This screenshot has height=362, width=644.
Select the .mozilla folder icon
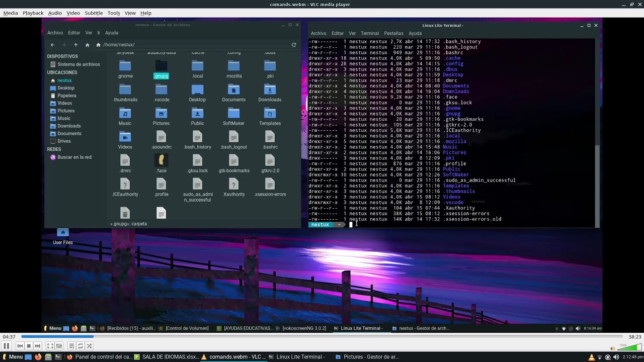[234, 69]
